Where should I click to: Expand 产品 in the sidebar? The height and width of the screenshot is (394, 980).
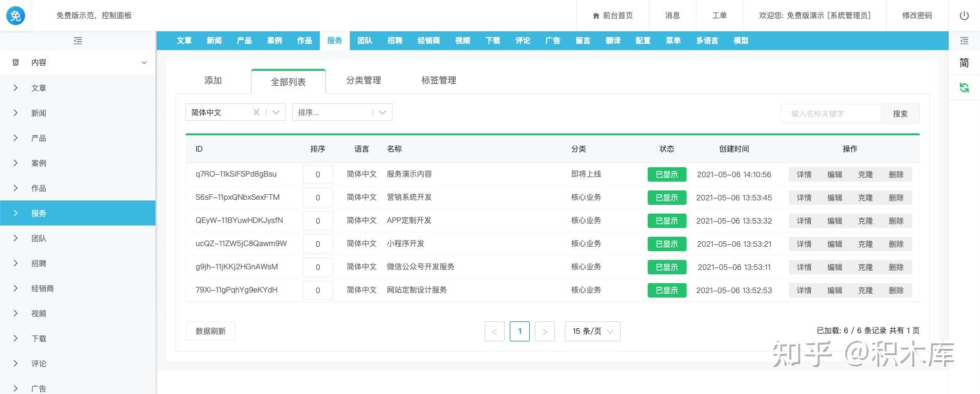(78, 138)
